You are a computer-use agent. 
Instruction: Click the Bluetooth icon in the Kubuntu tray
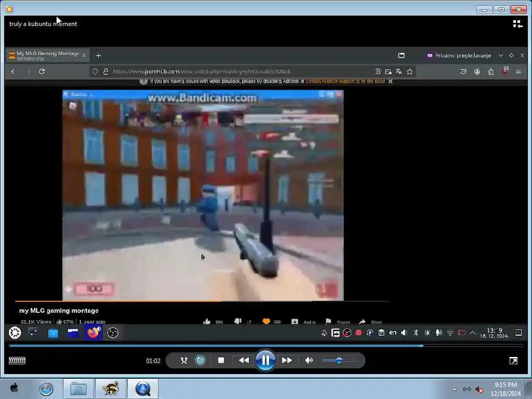416,333
